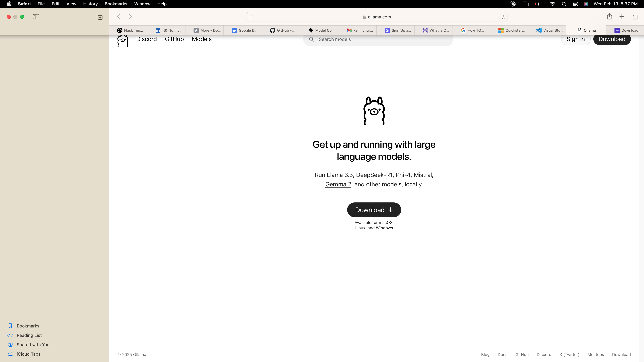The image size is (644, 362).
Task: Open the Apple menu
Action: 9,4
